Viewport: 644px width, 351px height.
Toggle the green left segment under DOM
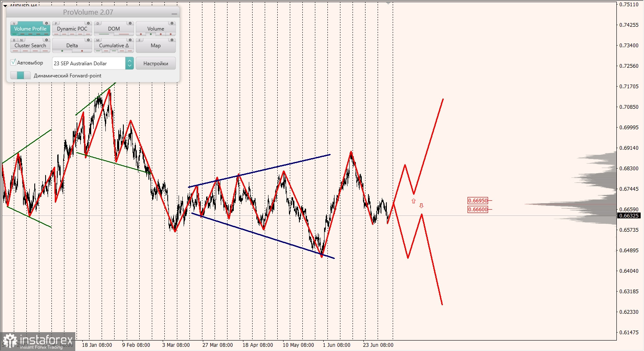[x=104, y=34]
